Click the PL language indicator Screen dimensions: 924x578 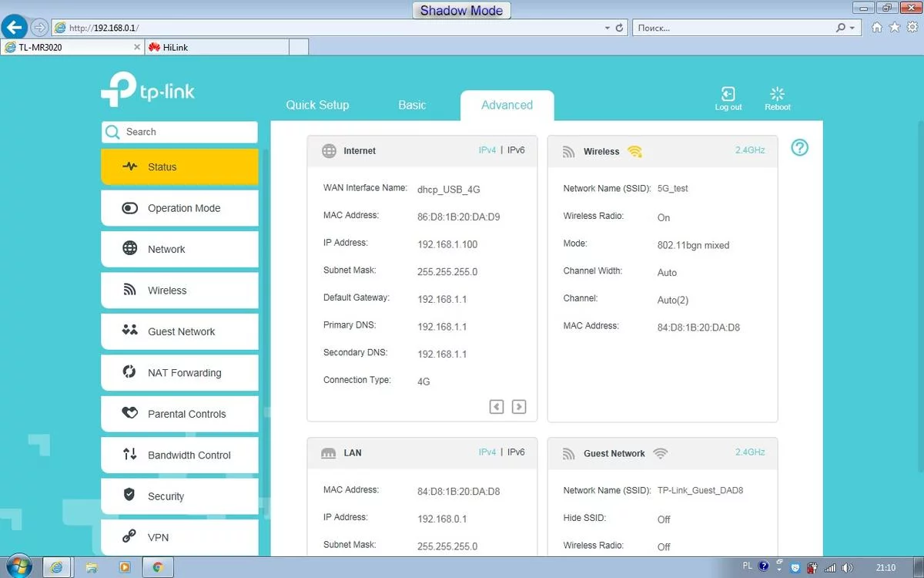click(747, 566)
